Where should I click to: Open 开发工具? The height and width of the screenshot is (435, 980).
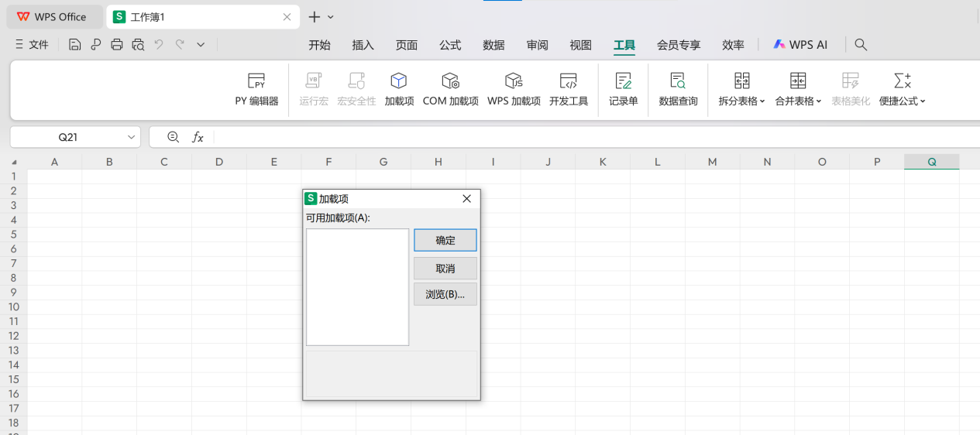click(x=569, y=90)
